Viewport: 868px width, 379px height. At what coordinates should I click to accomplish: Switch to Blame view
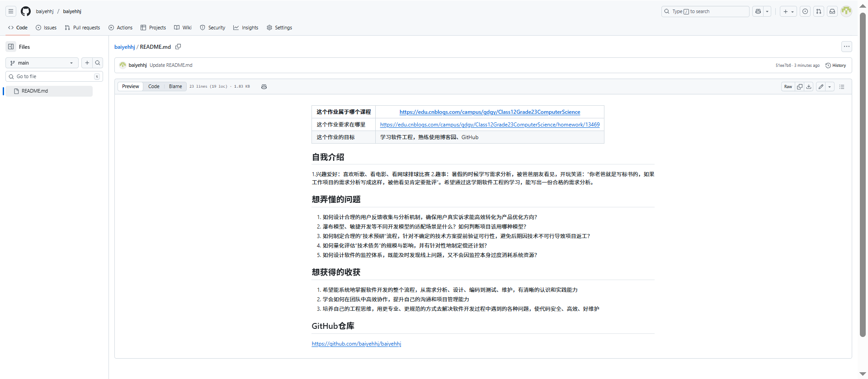pyautogui.click(x=175, y=86)
